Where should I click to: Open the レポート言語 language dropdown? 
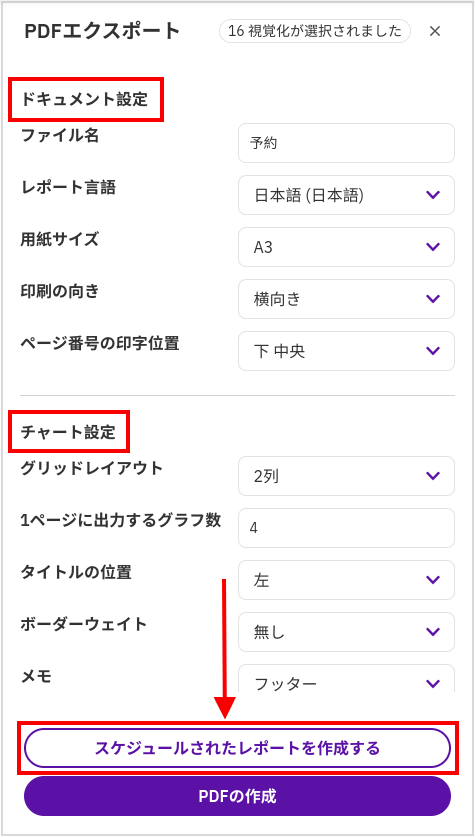[x=346, y=195]
